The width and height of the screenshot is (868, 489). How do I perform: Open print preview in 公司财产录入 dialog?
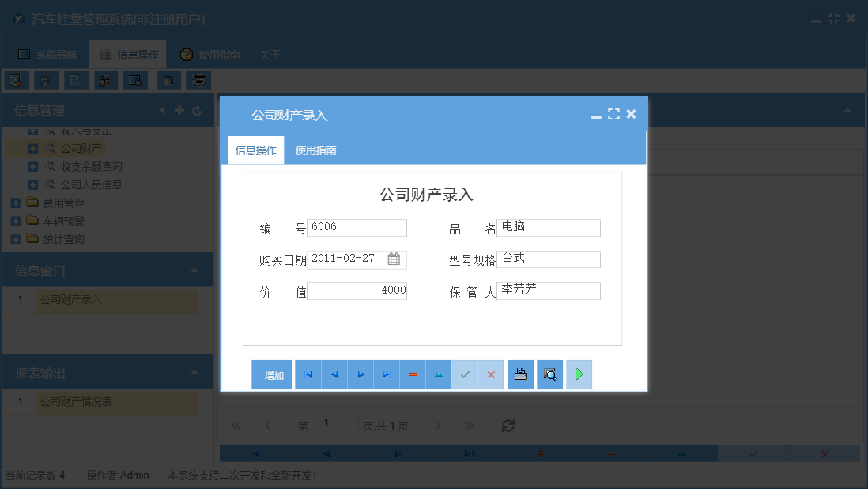[x=549, y=373]
